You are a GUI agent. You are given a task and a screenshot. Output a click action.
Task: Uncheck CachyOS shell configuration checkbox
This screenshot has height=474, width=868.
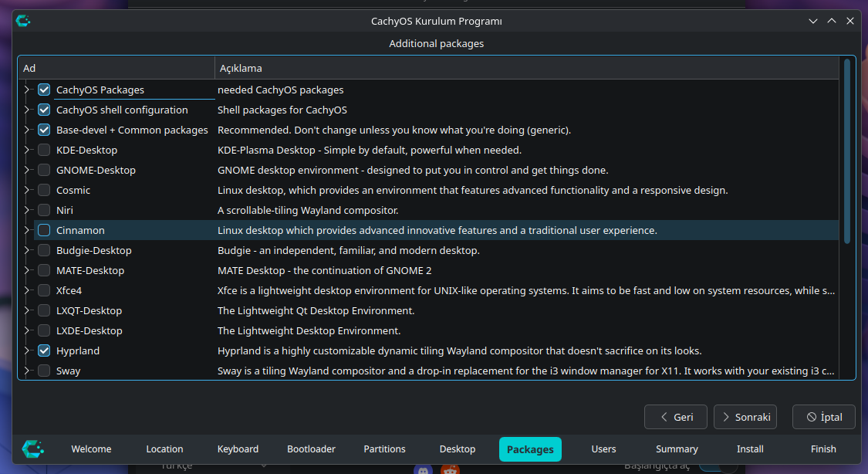point(44,110)
